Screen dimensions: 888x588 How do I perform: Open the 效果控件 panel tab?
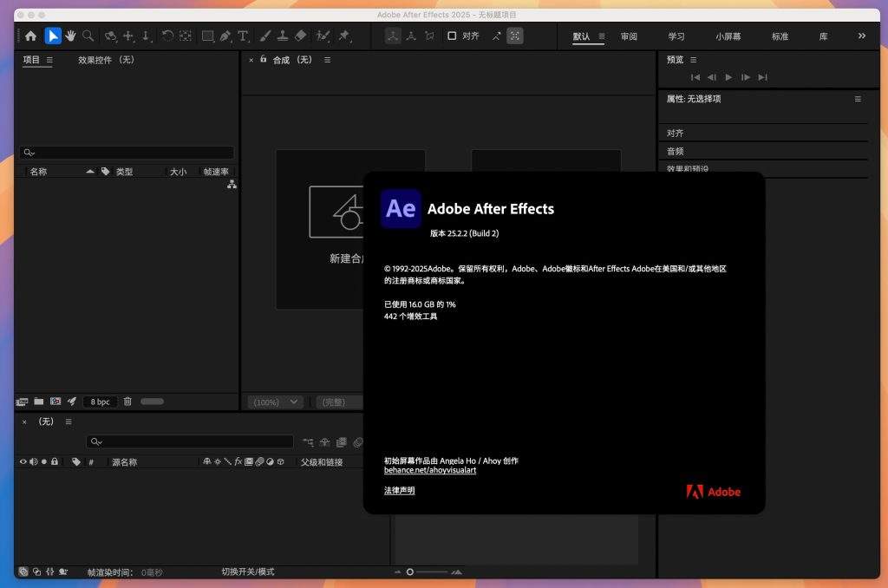[x=106, y=60]
